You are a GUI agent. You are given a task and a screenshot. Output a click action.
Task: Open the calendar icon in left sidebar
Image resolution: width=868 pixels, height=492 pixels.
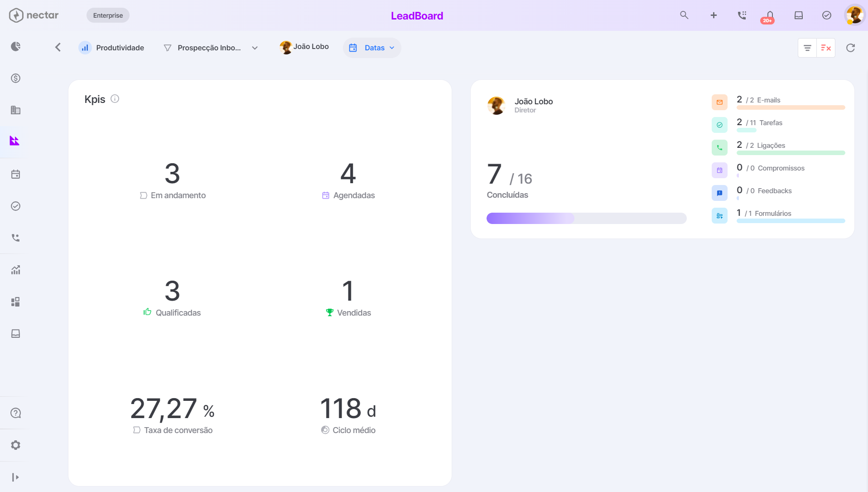click(16, 174)
